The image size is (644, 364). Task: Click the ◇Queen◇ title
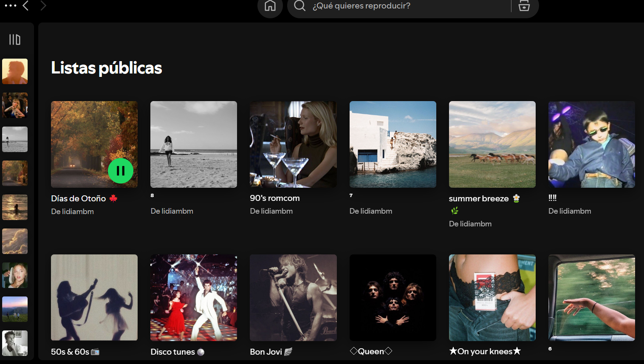tap(371, 351)
